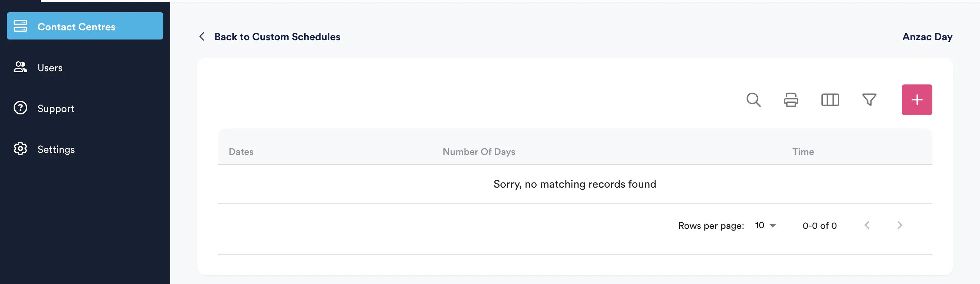Sort the table by Dates column
980x284 pixels.
pos(241,152)
